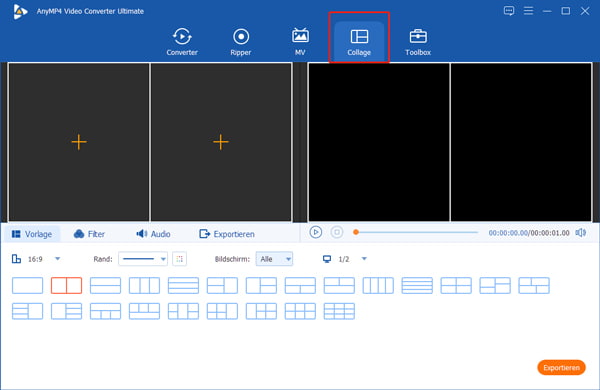Open the Bildschirm Alle dropdown
The image size is (600, 390).
pos(274,259)
